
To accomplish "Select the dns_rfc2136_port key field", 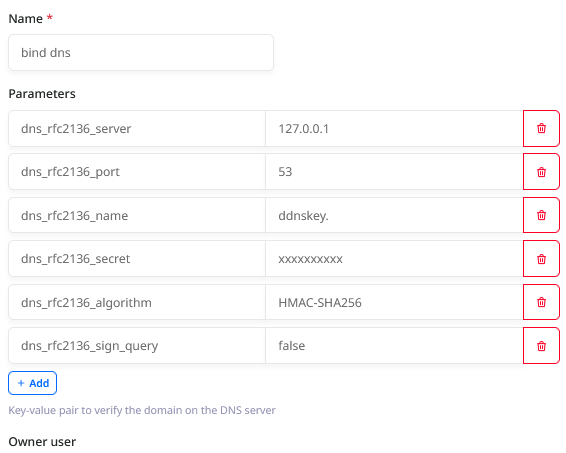I will click(137, 172).
